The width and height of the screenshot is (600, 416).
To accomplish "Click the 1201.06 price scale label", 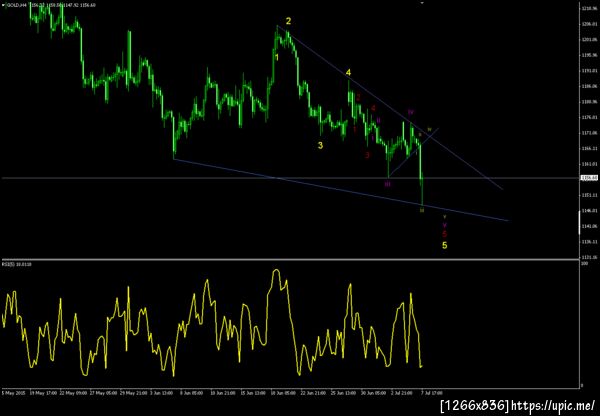I will [590, 40].
